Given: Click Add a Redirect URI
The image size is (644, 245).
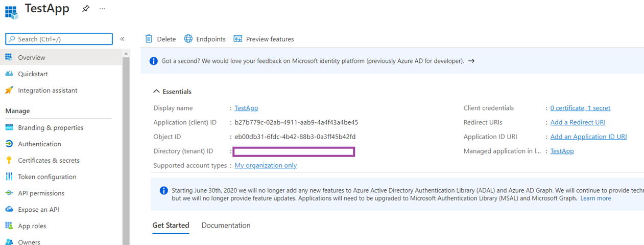Looking at the screenshot, I should click(578, 122).
